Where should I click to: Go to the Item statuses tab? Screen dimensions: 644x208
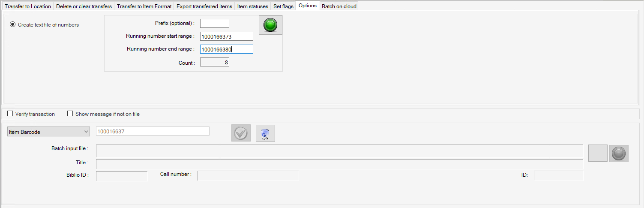pos(253,6)
